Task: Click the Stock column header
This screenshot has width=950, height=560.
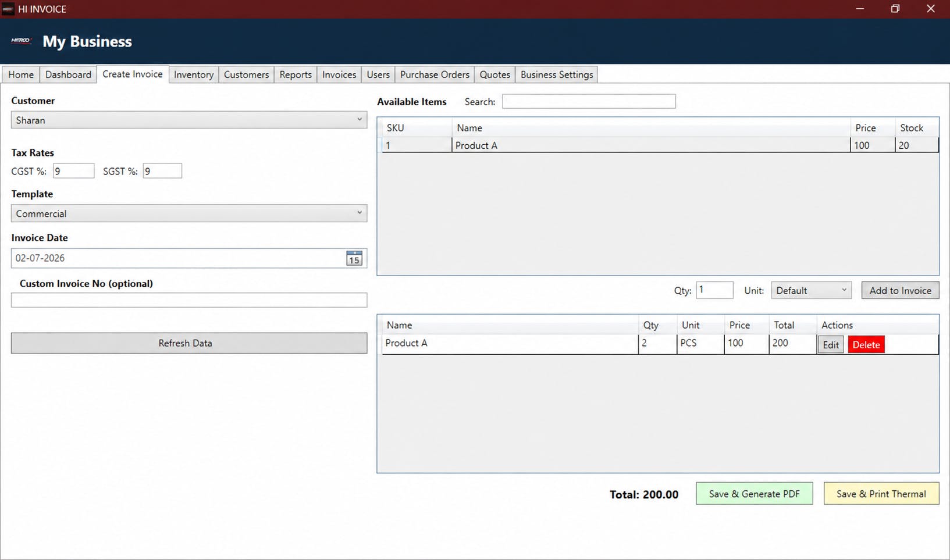Action: [x=917, y=128]
